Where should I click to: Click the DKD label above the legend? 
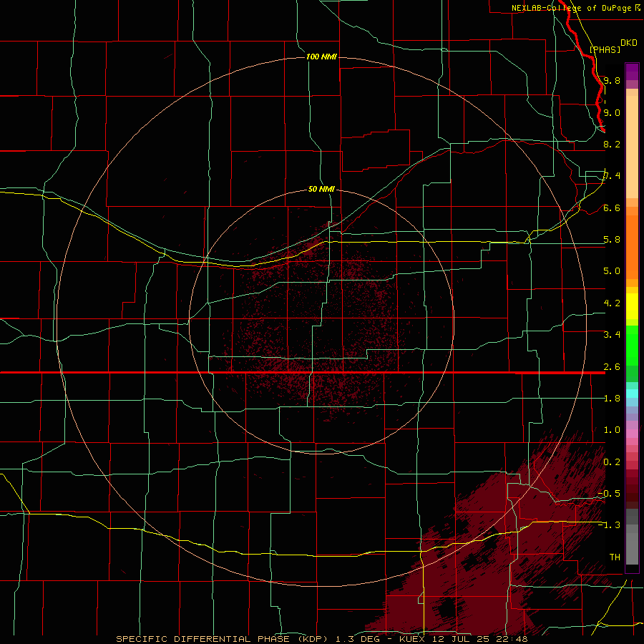coord(628,42)
